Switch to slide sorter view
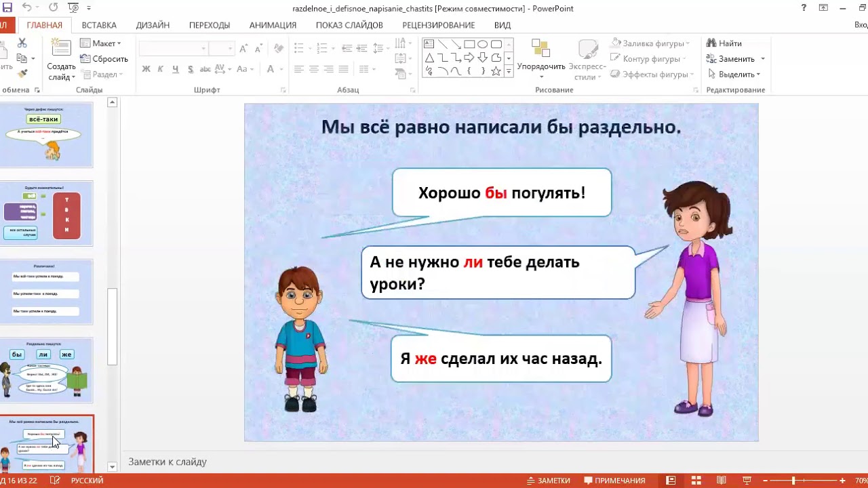 point(698,481)
